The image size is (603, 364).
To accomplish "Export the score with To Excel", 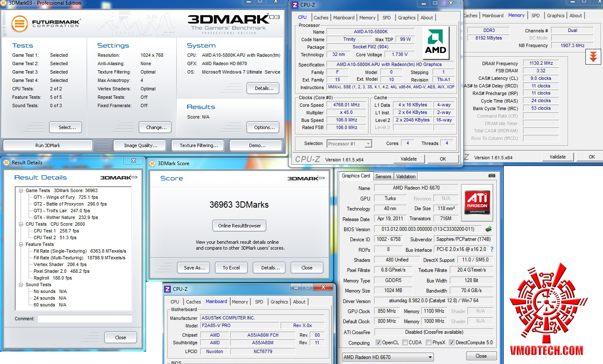I will point(231,268).
